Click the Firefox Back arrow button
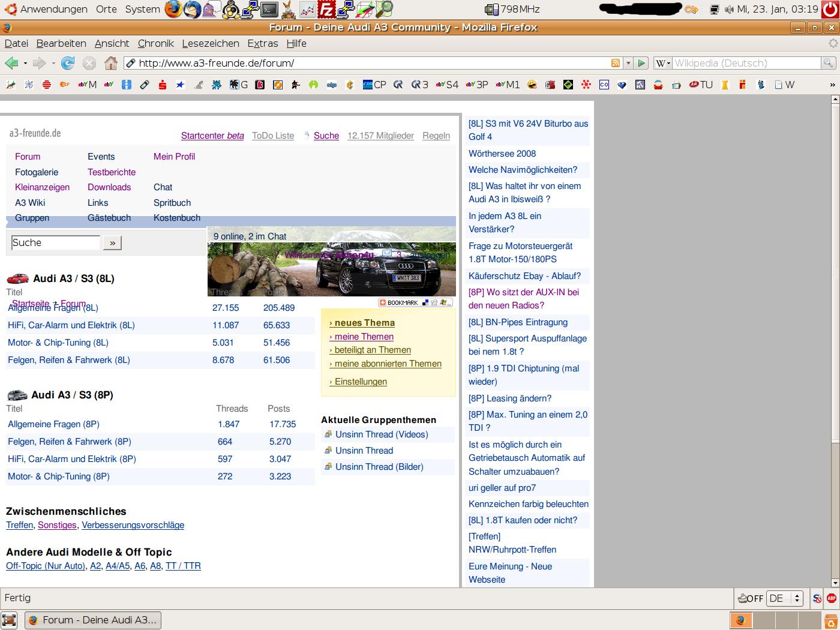 pyautogui.click(x=11, y=63)
